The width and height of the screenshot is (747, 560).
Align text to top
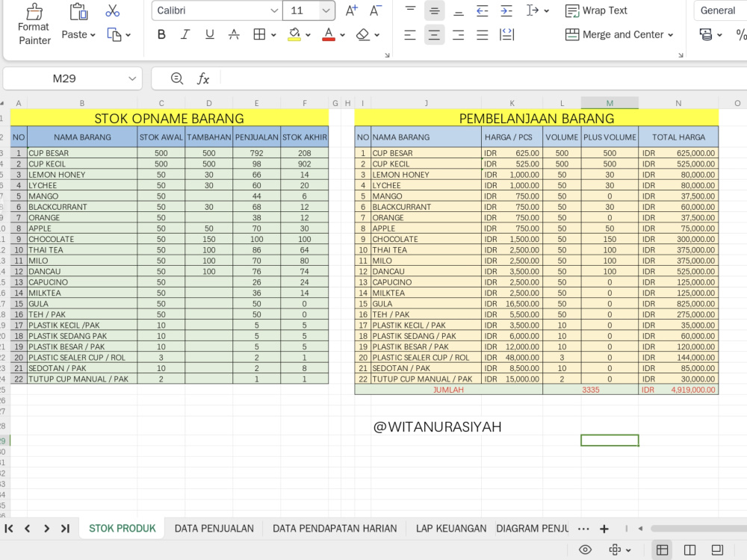[410, 10]
